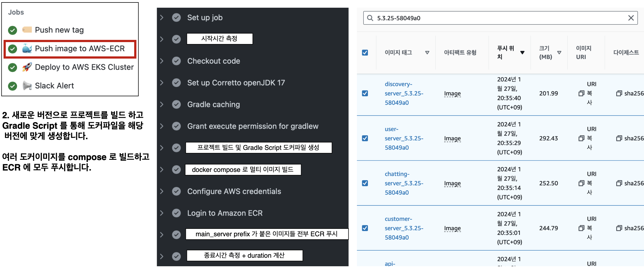The height and width of the screenshot is (269, 644).
Task: Copy the sha256 digest for discovery-server
Action: (x=619, y=94)
